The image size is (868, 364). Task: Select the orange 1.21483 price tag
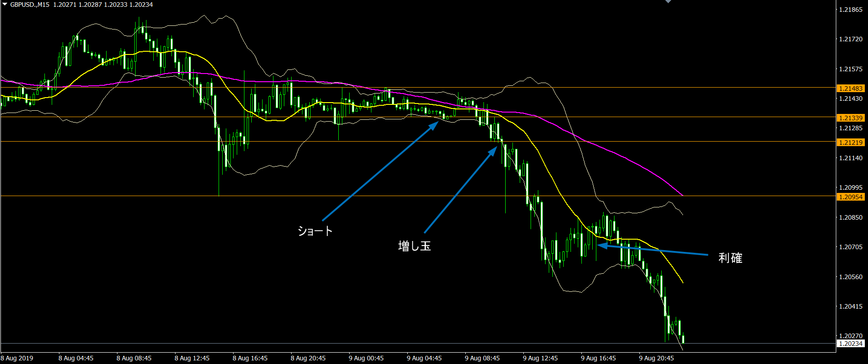850,89
